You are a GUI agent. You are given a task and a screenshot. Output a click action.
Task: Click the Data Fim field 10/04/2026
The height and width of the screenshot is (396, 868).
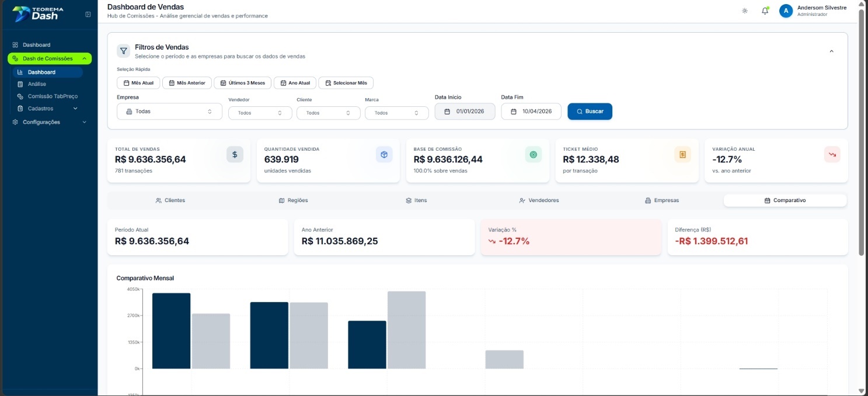point(531,112)
